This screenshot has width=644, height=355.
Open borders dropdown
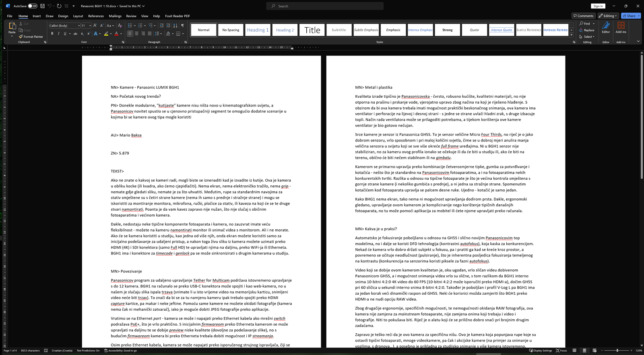pyautogui.click(x=182, y=34)
